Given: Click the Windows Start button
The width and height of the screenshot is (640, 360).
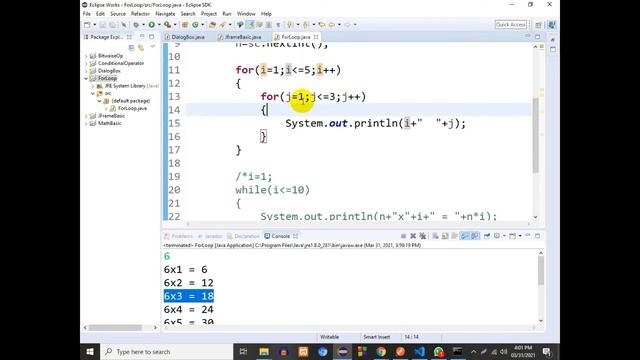Looking at the screenshot, I should pyautogui.click(x=90, y=351).
